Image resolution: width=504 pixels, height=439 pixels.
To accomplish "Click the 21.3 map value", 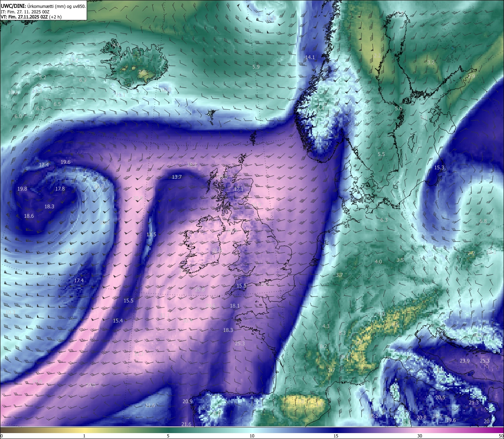I will pyautogui.click(x=474, y=403).
